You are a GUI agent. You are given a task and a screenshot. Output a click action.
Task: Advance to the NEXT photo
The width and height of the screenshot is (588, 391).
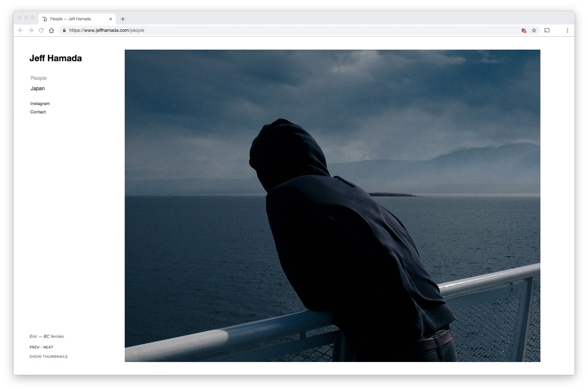click(48, 347)
